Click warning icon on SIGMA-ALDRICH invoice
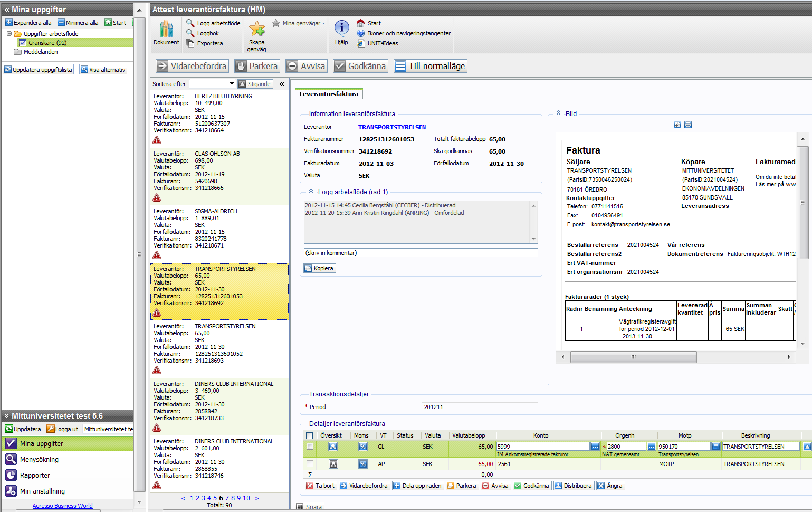 point(157,255)
